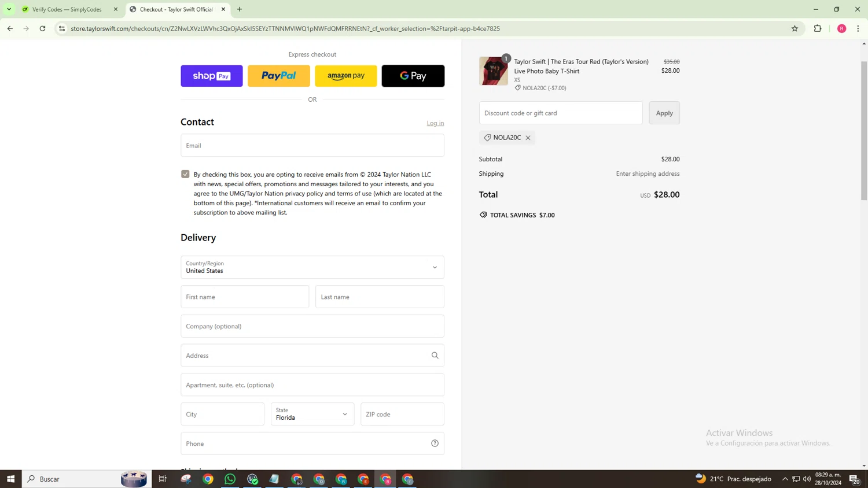Viewport: 868px width, 488px height.
Task: Show the phone field help tooltip icon
Action: pyautogui.click(x=435, y=443)
